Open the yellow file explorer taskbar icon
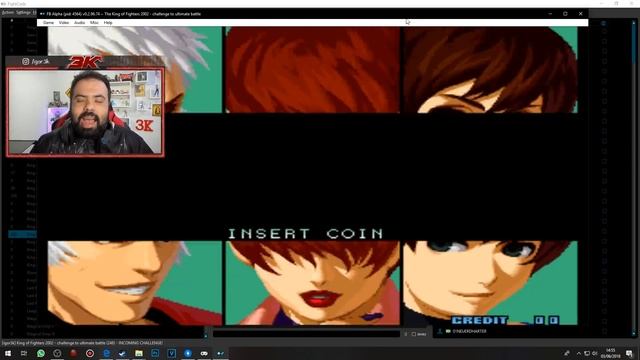The image size is (640, 360). click(139, 353)
